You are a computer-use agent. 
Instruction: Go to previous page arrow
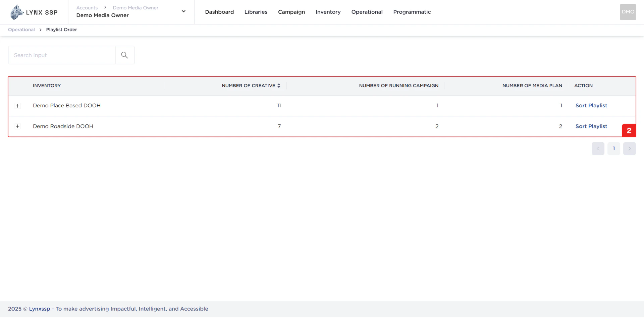pyautogui.click(x=598, y=149)
